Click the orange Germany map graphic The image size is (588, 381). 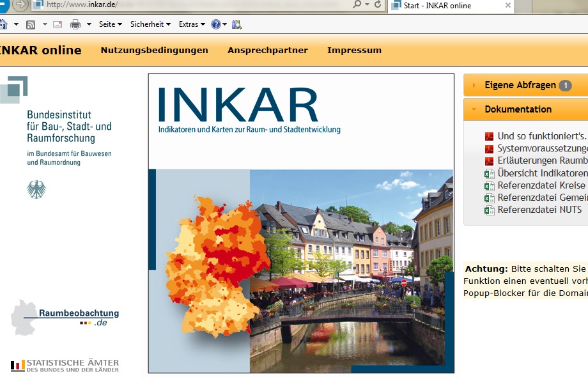[x=217, y=267]
